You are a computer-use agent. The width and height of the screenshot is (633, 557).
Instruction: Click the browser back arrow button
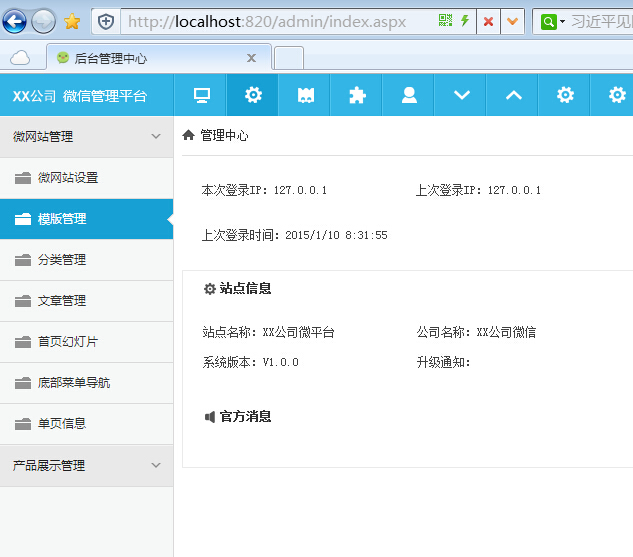coord(15,21)
